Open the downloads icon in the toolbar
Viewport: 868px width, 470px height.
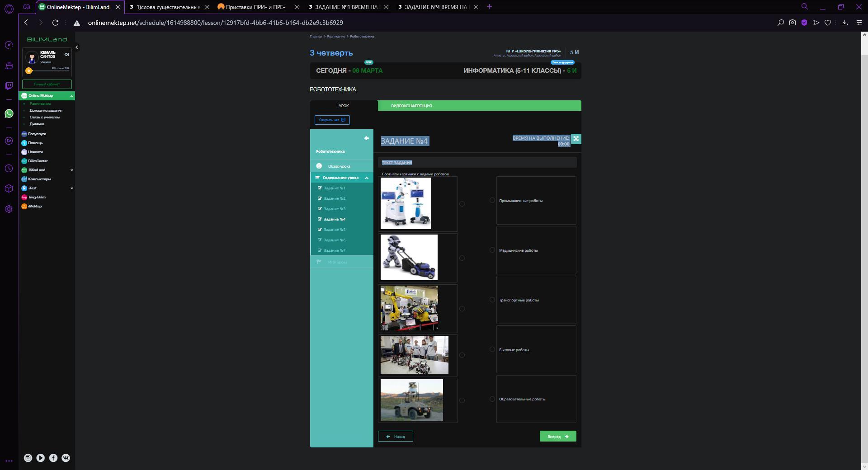[x=844, y=23]
